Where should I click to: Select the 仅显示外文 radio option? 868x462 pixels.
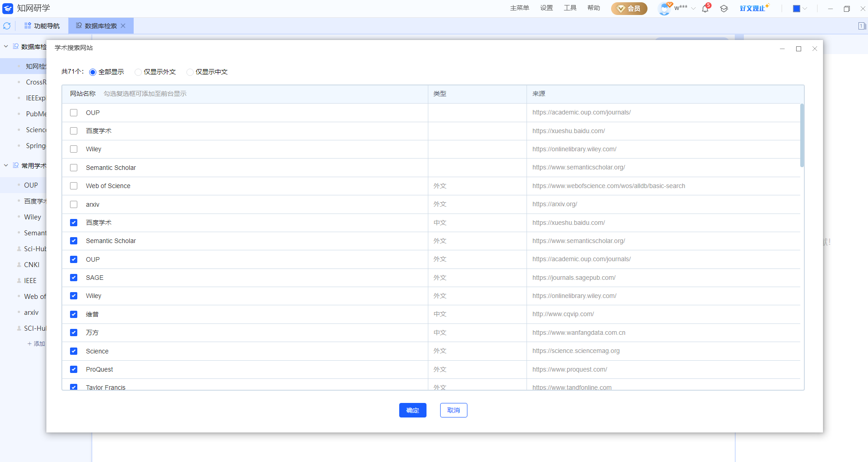pos(138,72)
